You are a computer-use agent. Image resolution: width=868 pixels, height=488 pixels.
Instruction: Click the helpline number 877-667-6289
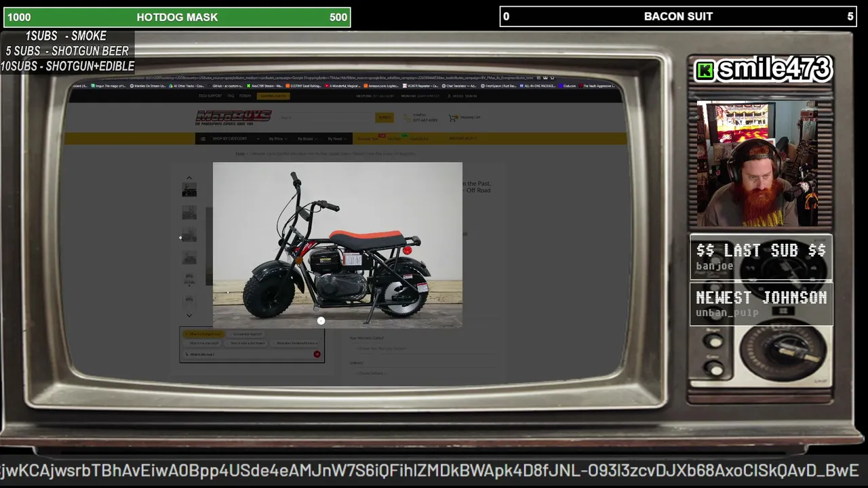(x=425, y=120)
